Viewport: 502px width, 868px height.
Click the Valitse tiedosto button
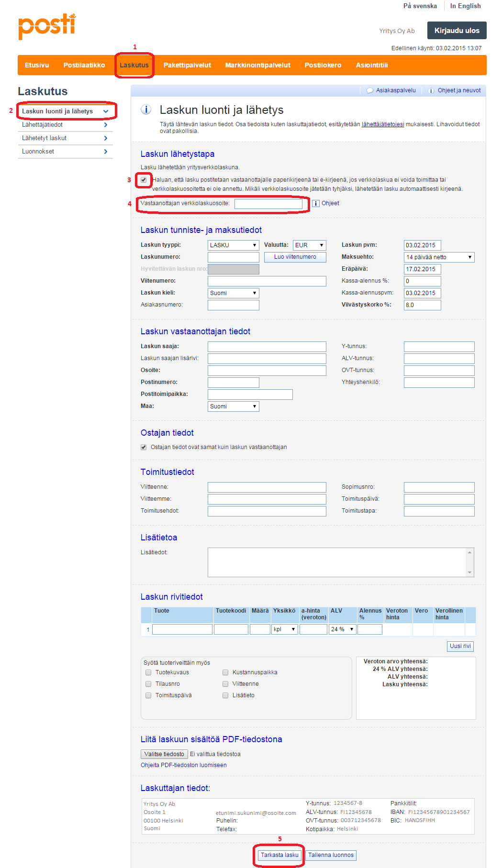(x=164, y=754)
